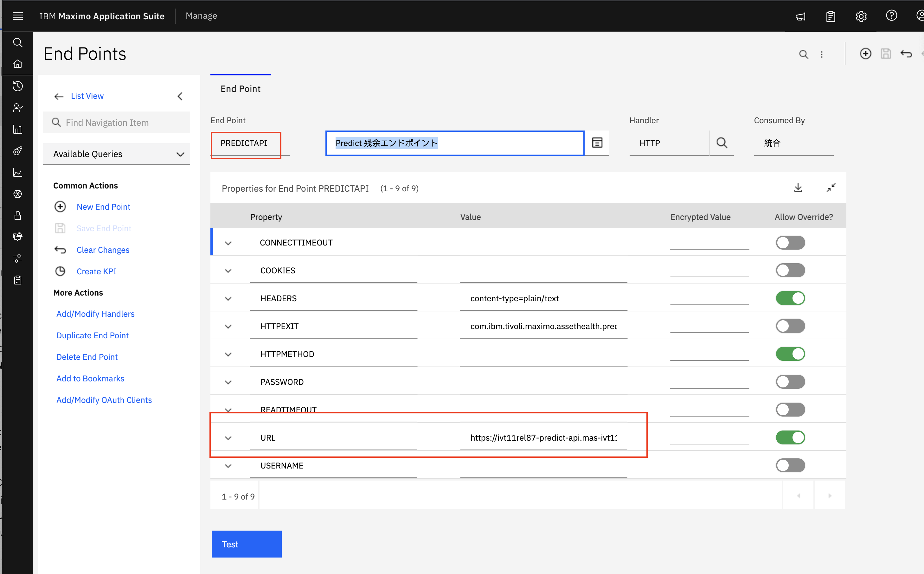924x574 pixels.
Task: Click the Handler HTTP field
Action: click(x=669, y=143)
